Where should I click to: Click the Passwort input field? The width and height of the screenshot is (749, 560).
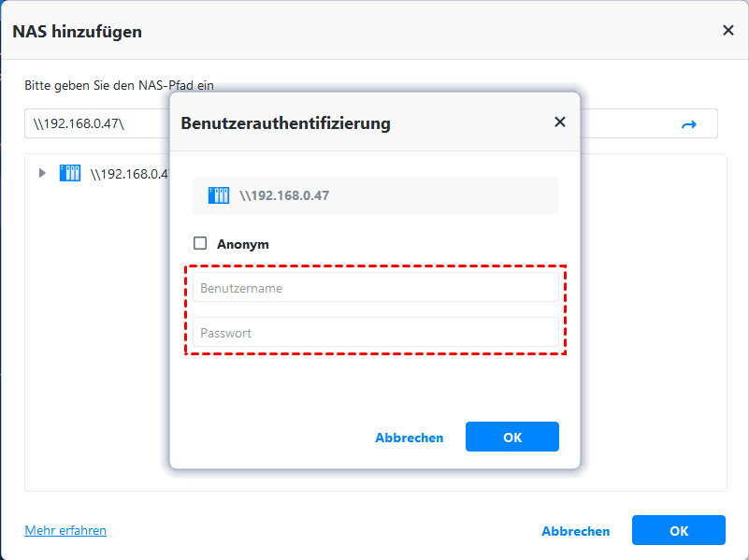point(374,333)
